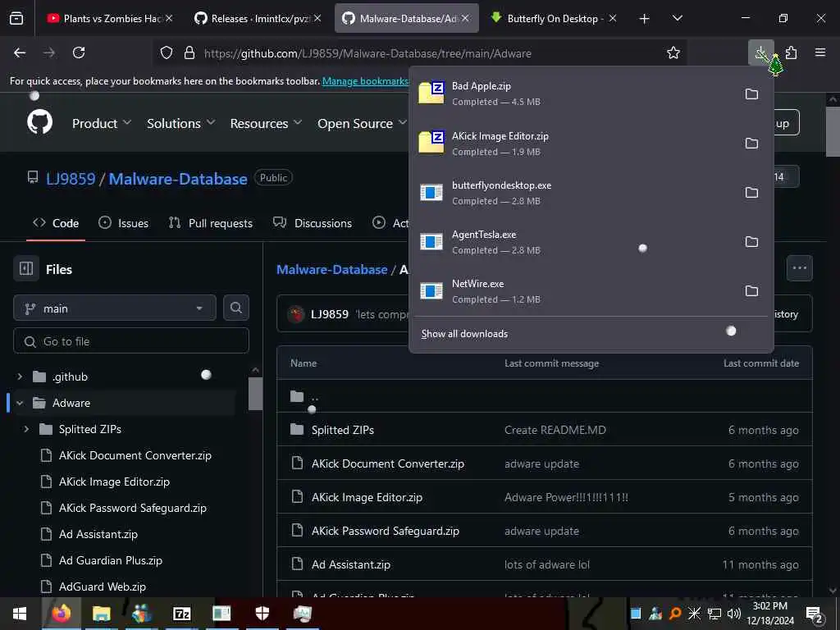Open the Discussions tab

313,223
